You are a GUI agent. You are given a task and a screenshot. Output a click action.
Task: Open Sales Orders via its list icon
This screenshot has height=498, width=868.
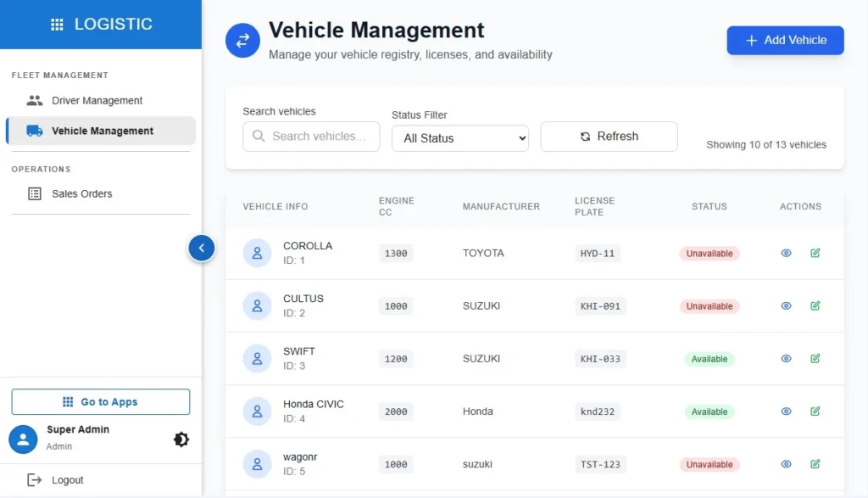(33, 193)
